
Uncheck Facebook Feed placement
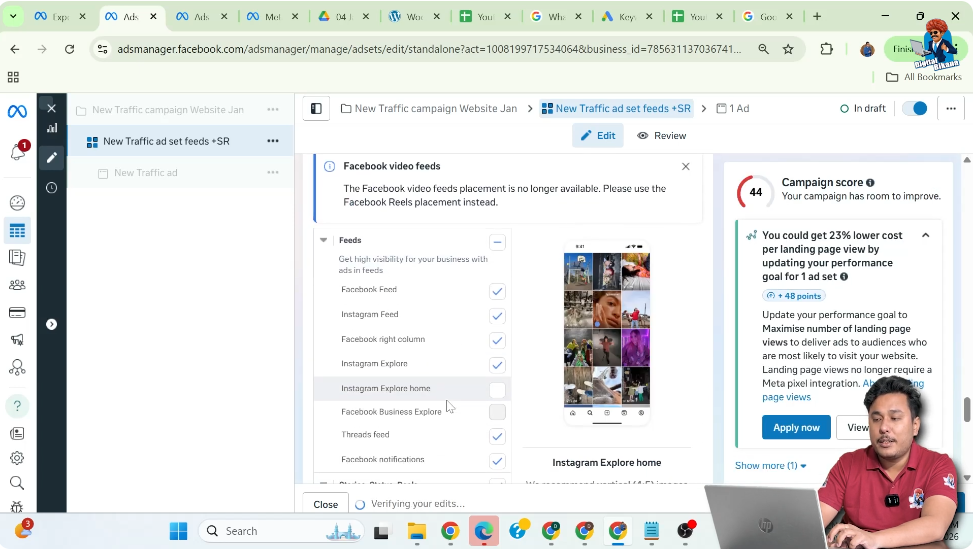pos(497,291)
